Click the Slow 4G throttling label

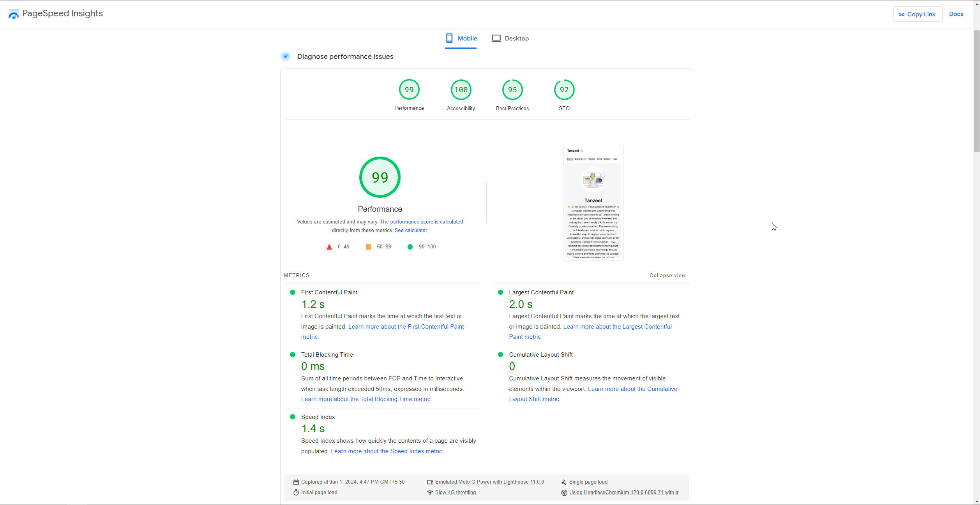point(455,493)
